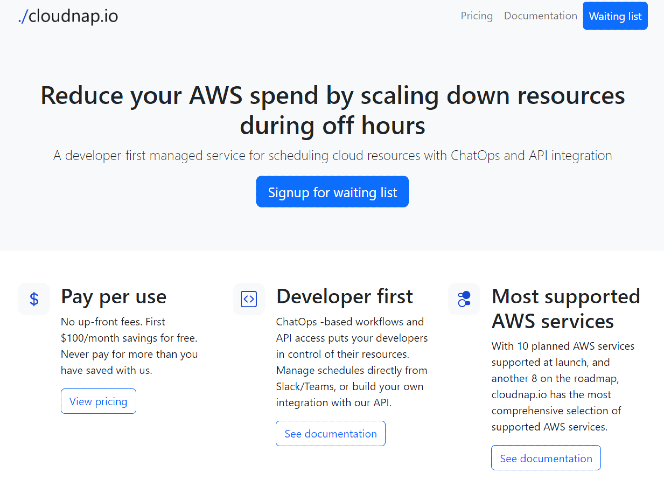The width and height of the screenshot is (664, 500).
Task: Open the Documentation nav link
Action: (x=540, y=16)
